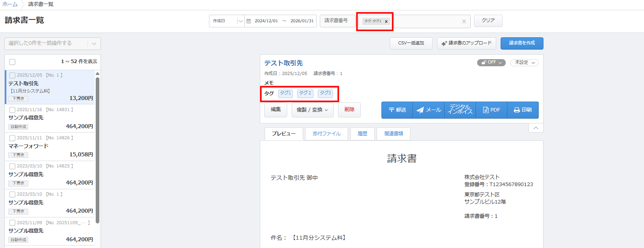Click the デジタルインボイス button
The height and width of the screenshot is (248, 644).
460,110
